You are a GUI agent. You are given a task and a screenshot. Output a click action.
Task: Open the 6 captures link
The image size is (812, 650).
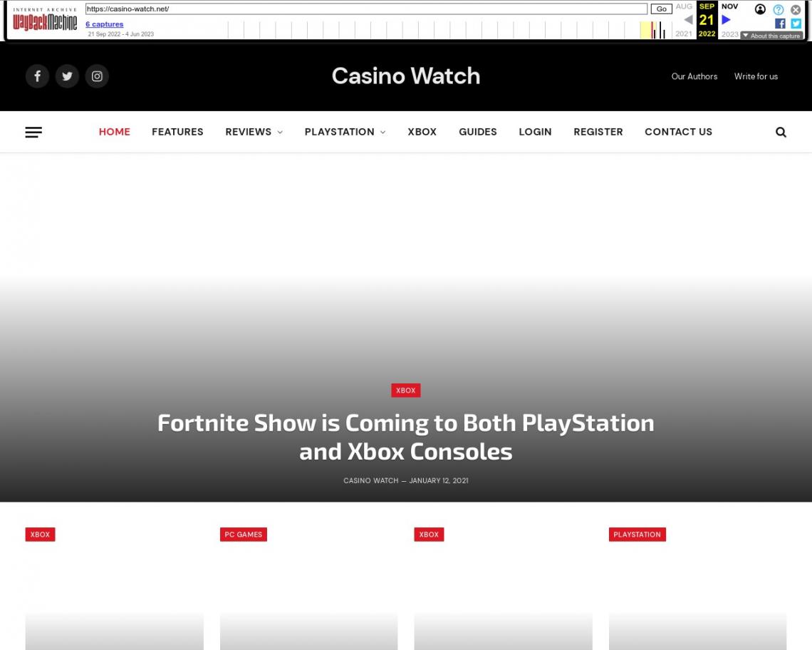[x=105, y=24]
